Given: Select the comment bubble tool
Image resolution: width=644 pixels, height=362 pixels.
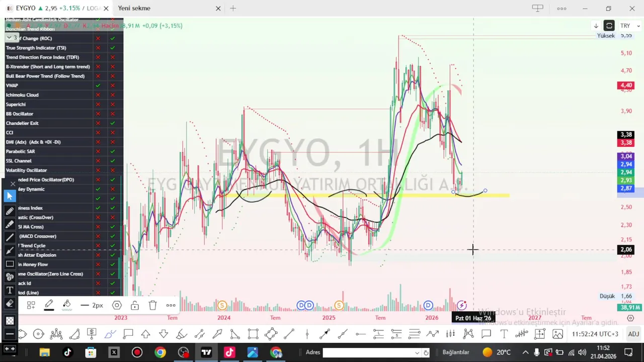Looking at the screenshot, I should click(486, 334).
